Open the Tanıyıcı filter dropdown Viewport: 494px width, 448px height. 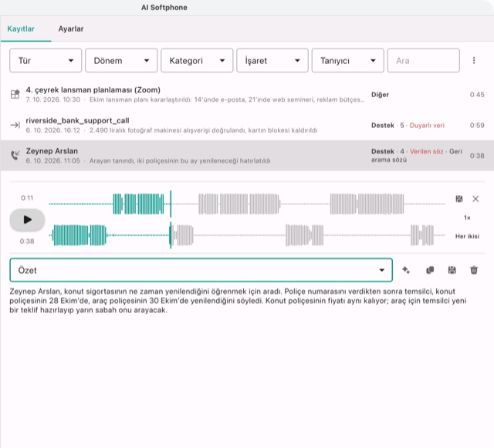click(x=348, y=60)
